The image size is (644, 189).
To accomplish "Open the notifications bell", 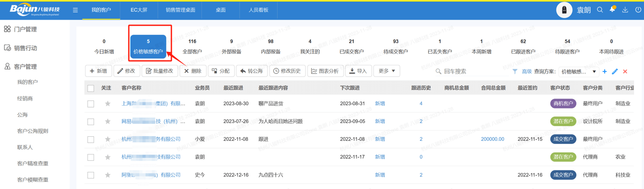I will [x=612, y=10].
